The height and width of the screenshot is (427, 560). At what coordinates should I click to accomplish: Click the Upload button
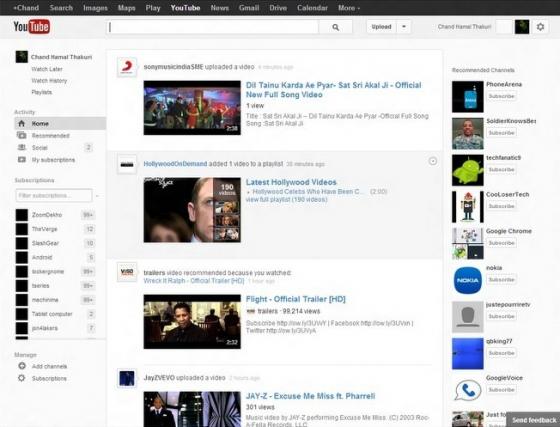[381, 27]
